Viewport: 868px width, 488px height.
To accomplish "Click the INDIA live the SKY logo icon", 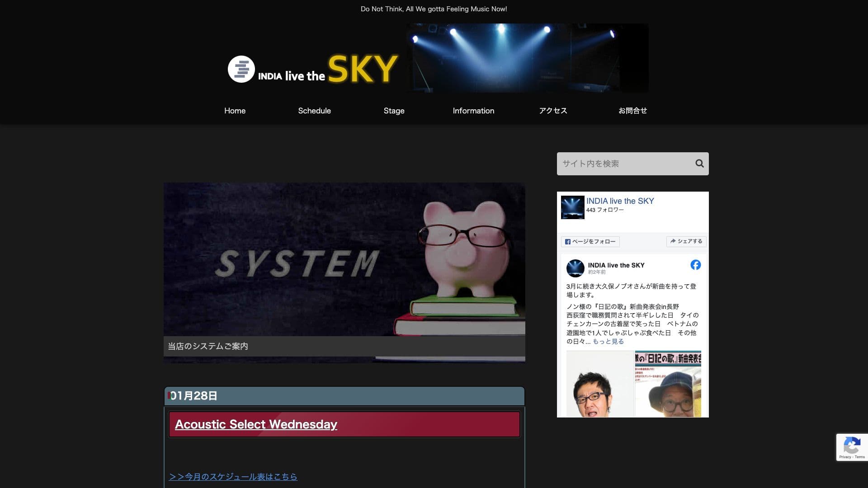I will [242, 69].
